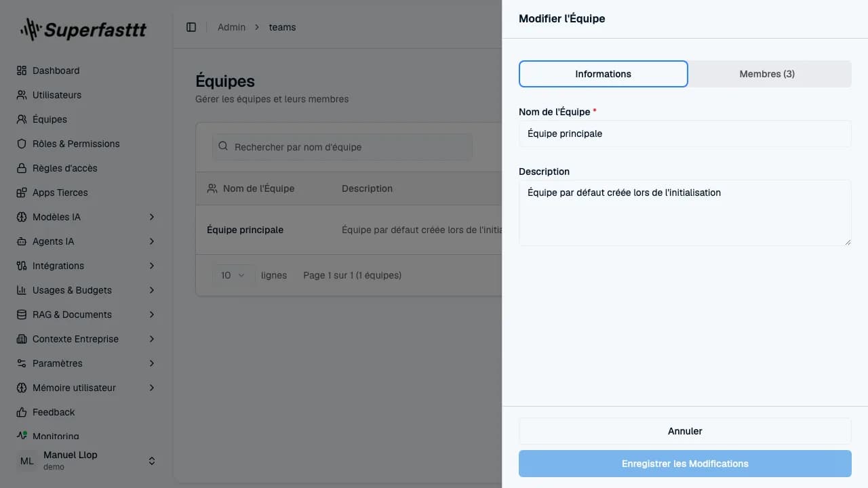The width and height of the screenshot is (868, 488).
Task: Click the Rechercher par nom d'équipe field
Action: 342,147
